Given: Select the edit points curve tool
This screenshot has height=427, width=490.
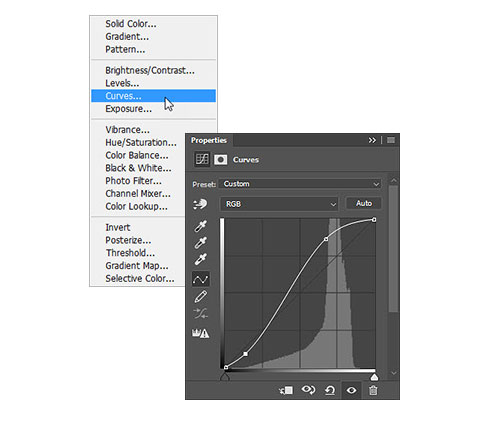Looking at the screenshot, I should point(201,279).
